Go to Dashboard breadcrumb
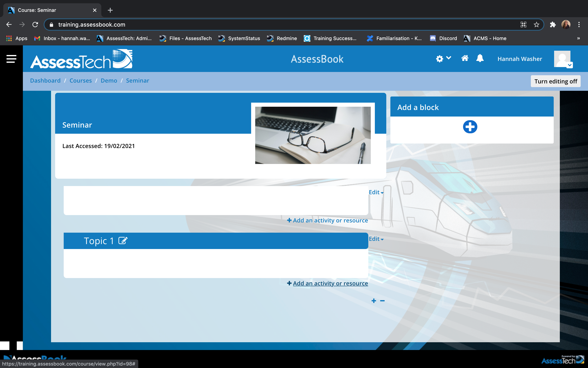The width and height of the screenshot is (588, 368). pyautogui.click(x=45, y=81)
